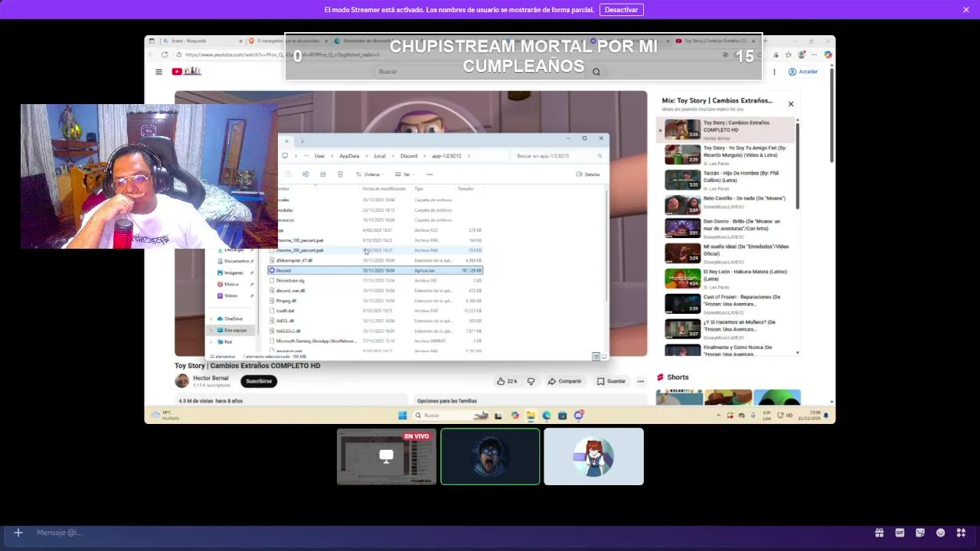
Task: Click Local breadcrumb in Explorer
Action: pyautogui.click(x=380, y=156)
